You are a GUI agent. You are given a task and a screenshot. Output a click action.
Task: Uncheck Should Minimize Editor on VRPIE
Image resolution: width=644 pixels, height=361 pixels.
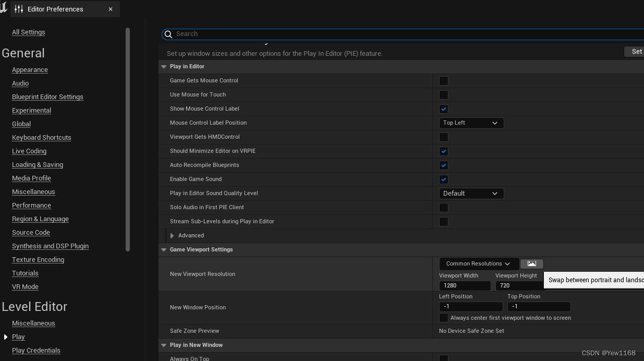point(444,151)
